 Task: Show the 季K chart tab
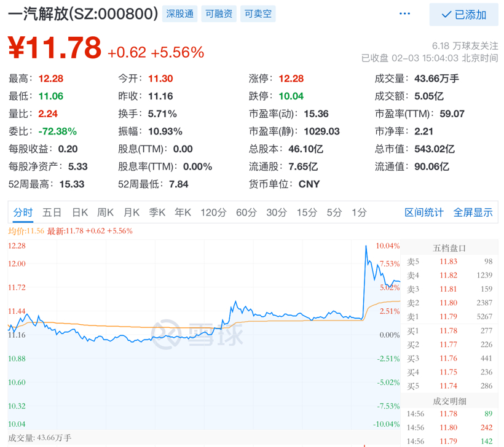(x=157, y=212)
